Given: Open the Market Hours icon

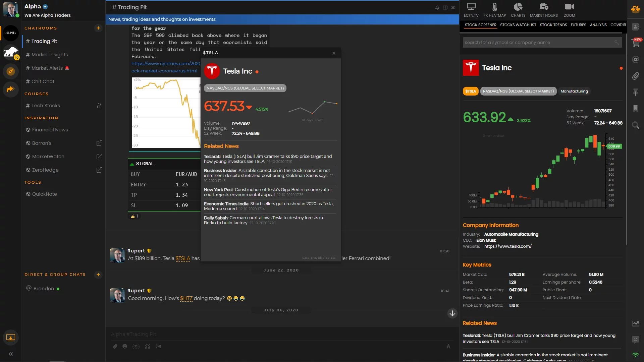Looking at the screenshot, I should click(543, 7).
